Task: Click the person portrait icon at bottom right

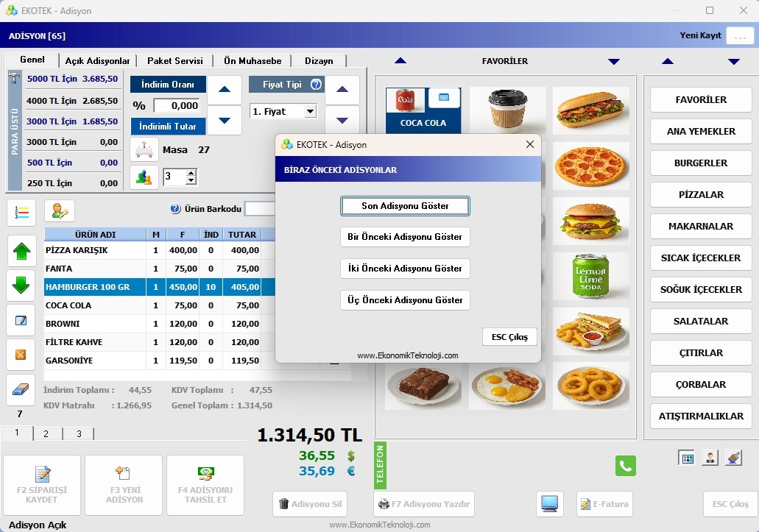Action: [710, 458]
